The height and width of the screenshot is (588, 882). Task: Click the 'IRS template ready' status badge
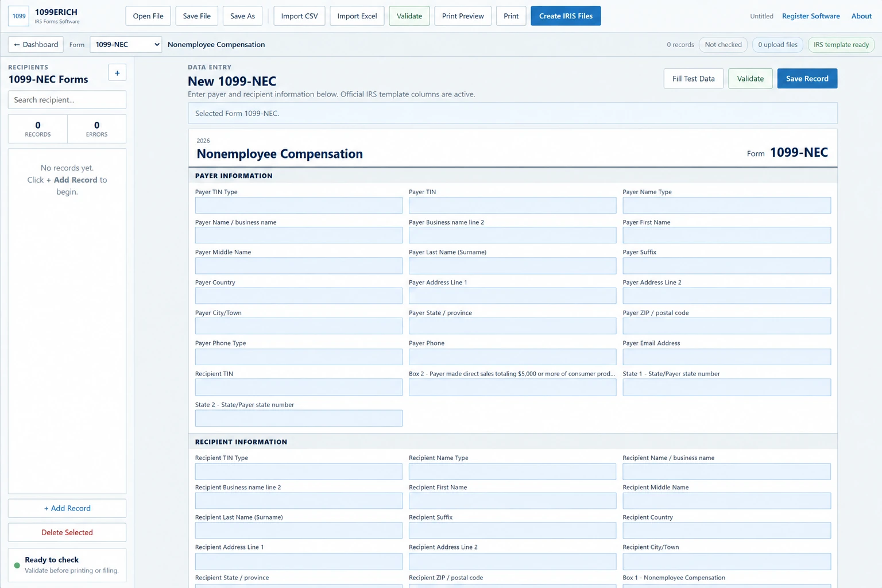point(841,45)
